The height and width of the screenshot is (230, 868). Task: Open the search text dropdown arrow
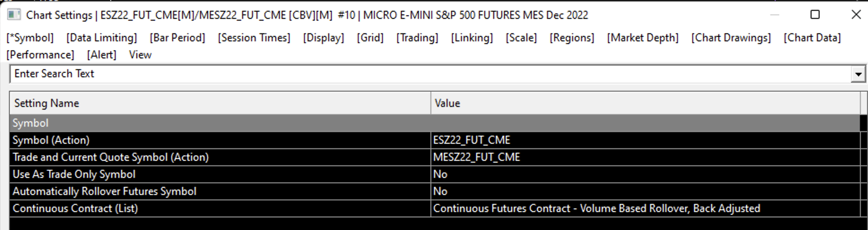point(858,74)
